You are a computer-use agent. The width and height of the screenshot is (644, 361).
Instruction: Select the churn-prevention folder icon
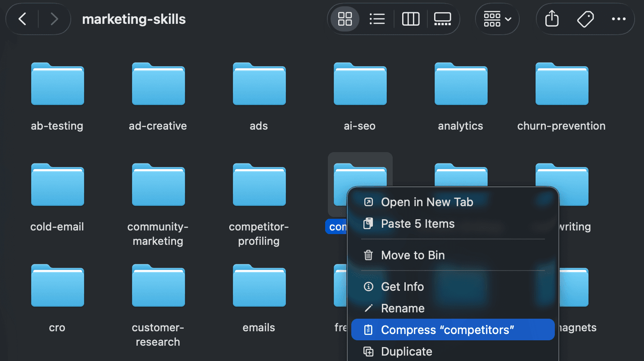pyautogui.click(x=562, y=84)
